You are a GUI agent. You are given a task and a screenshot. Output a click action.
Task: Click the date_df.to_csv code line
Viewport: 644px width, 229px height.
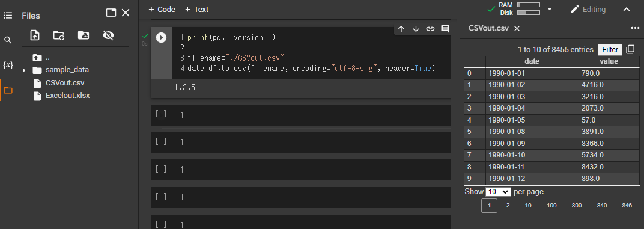pos(311,69)
